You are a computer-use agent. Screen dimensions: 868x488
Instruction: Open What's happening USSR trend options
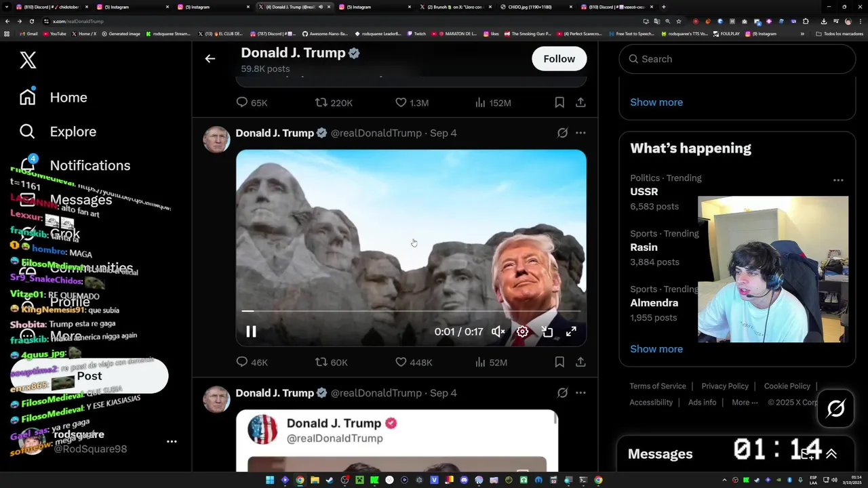pos(838,180)
